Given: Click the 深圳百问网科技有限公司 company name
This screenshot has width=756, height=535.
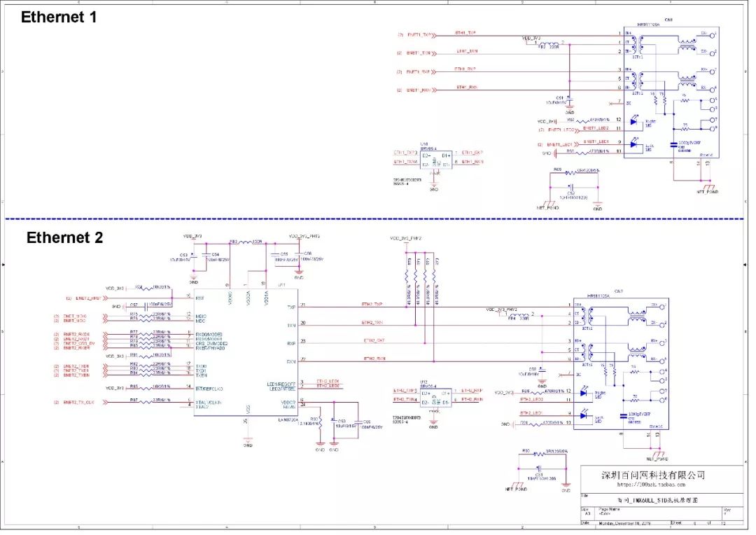Looking at the screenshot, I should coord(653,475).
